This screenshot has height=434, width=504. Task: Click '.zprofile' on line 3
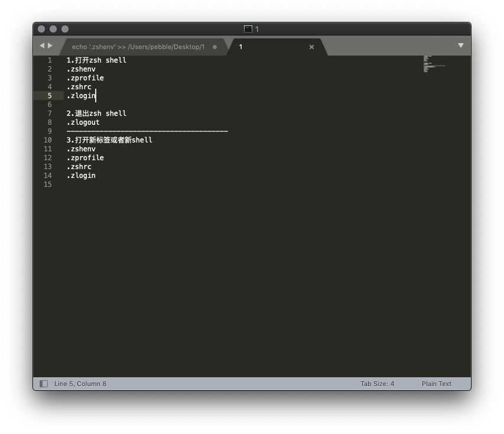[85, 78]
